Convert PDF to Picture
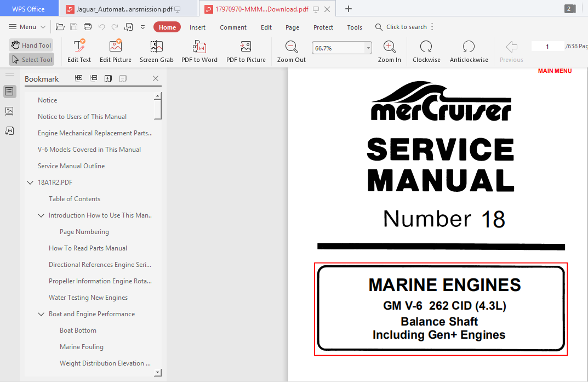The height and width of the screenshot is (382, 588). (x=246, y=51)
